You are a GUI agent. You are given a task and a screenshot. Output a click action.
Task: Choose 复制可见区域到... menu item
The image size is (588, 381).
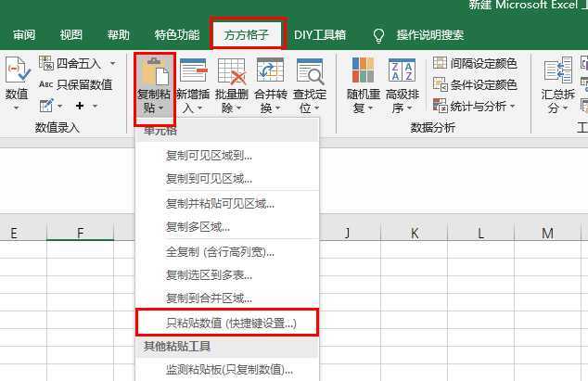(x=227, y=155)
